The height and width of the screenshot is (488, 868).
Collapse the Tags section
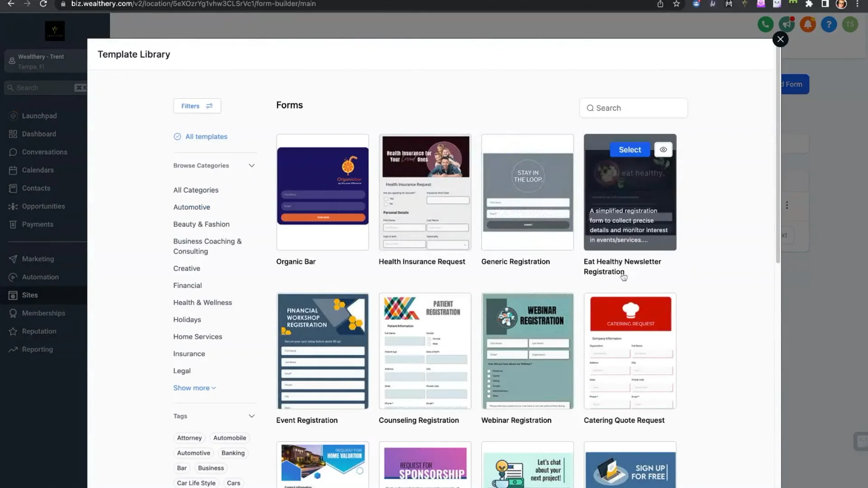(x=252, y=416)
